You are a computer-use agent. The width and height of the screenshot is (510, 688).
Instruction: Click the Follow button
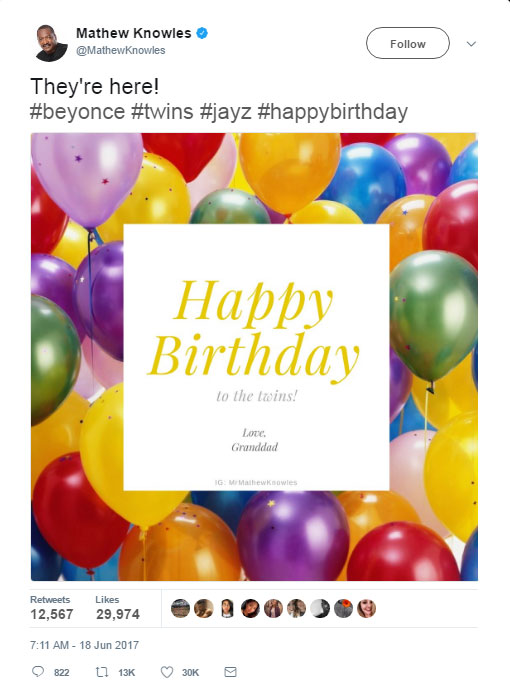pos(408,43)
